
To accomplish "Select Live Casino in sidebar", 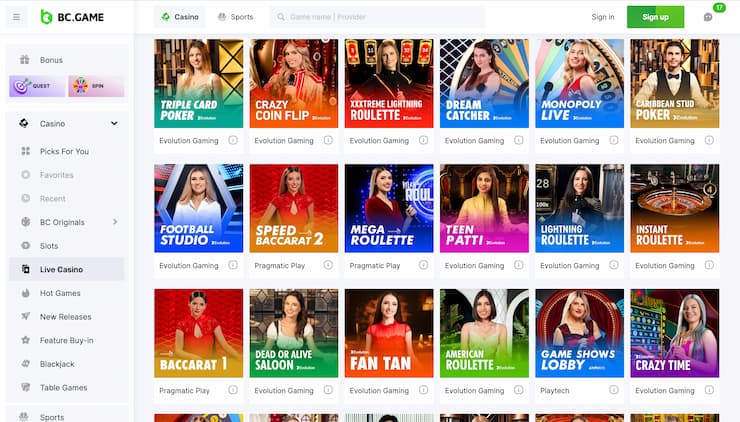I will (67, 269).
